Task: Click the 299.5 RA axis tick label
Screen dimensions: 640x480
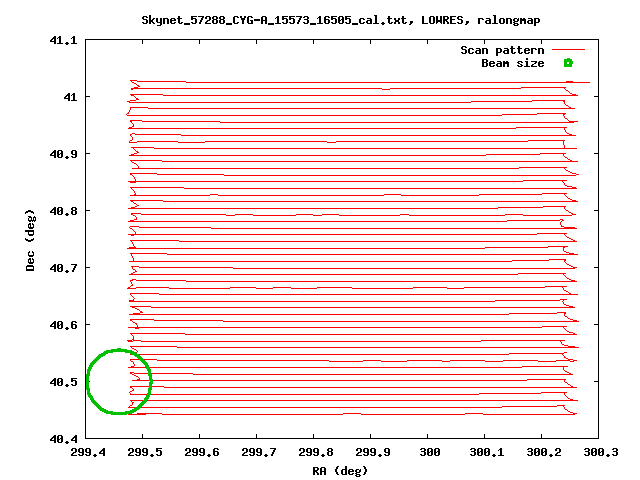Action: tap(144, 452)
